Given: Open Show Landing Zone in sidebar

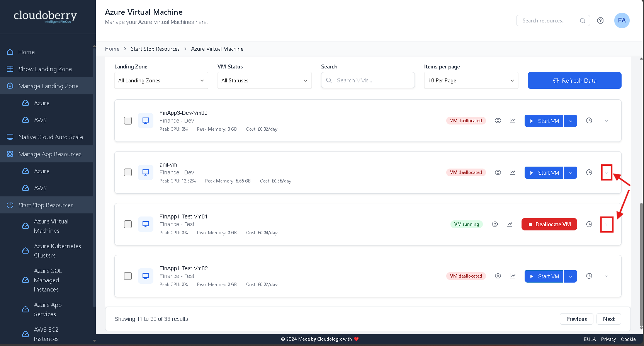Looking at the screenshot, I should [x=46, y=69].
